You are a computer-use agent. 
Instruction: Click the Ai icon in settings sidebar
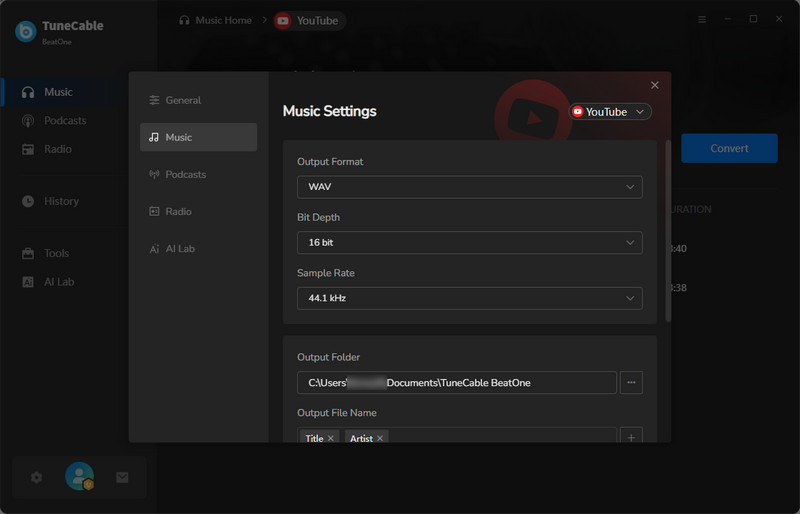click(x=154, y=249)
